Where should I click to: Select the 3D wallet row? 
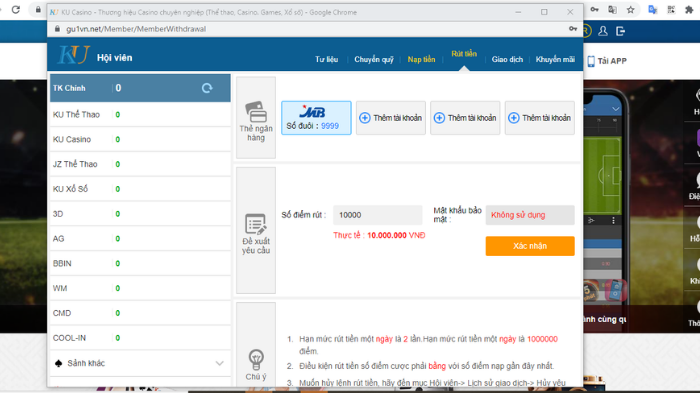[140, 214]
